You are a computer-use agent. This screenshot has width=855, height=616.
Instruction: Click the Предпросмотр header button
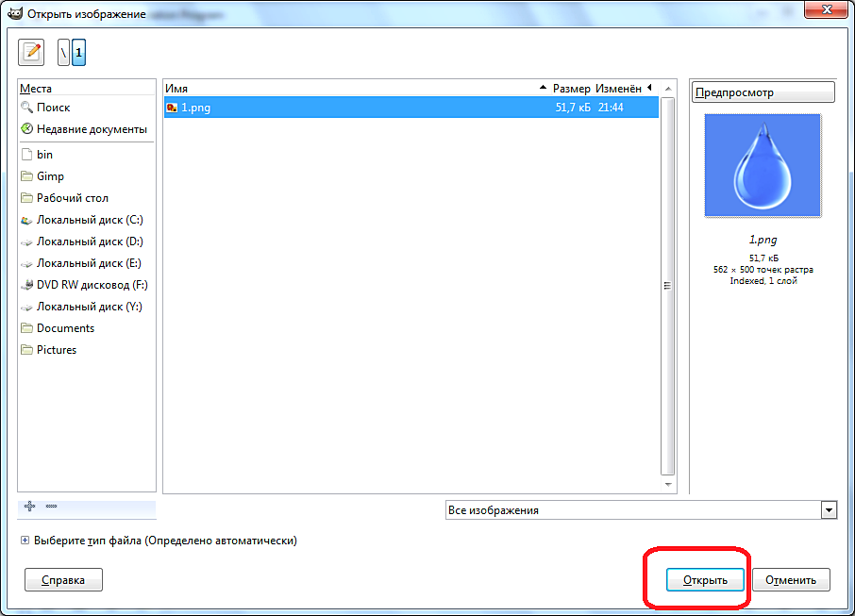tap(763, 92)
